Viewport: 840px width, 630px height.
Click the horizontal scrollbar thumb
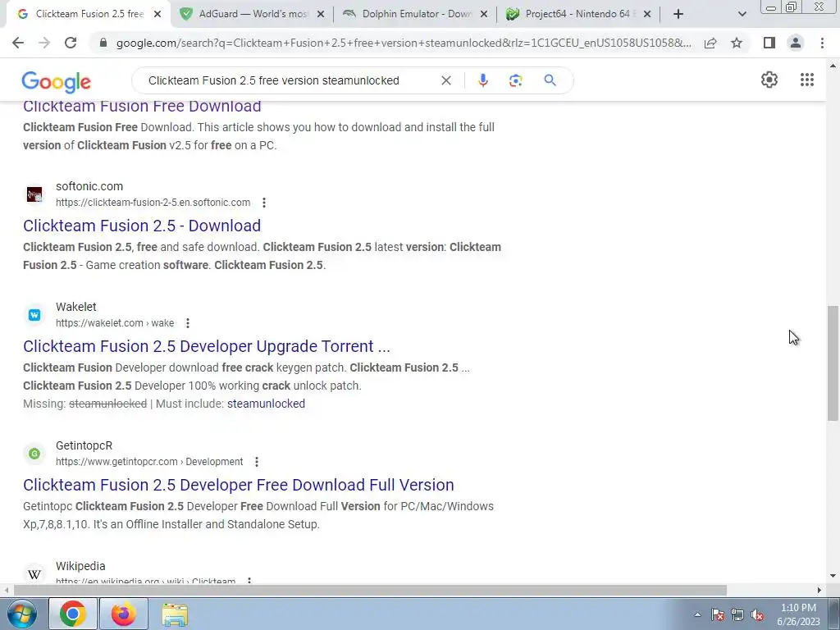click(x=370, y=590)
